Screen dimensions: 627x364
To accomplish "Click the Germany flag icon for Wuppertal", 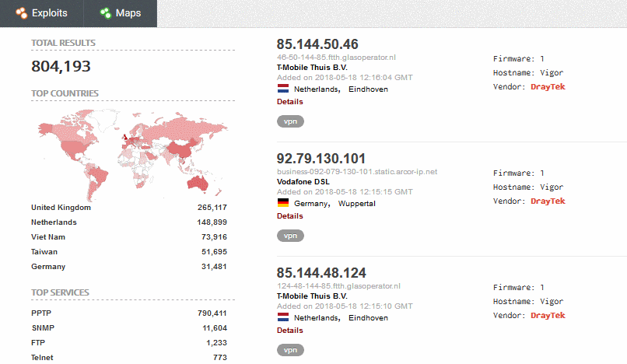I will coord(283,204).
